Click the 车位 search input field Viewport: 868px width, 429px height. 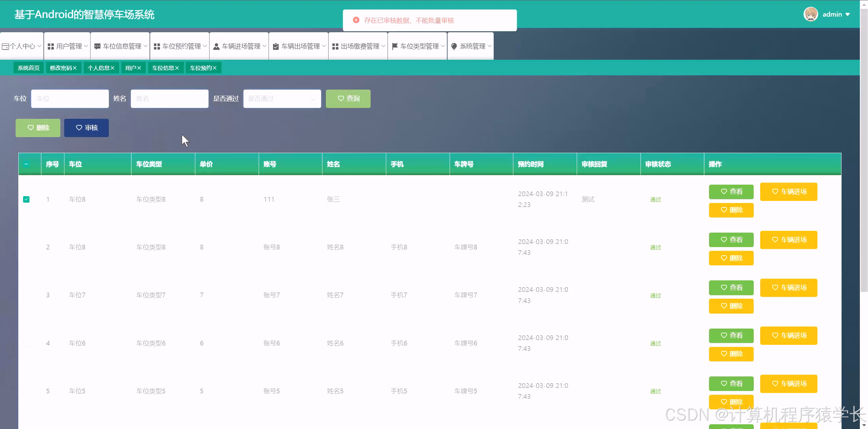pos(70,99)
